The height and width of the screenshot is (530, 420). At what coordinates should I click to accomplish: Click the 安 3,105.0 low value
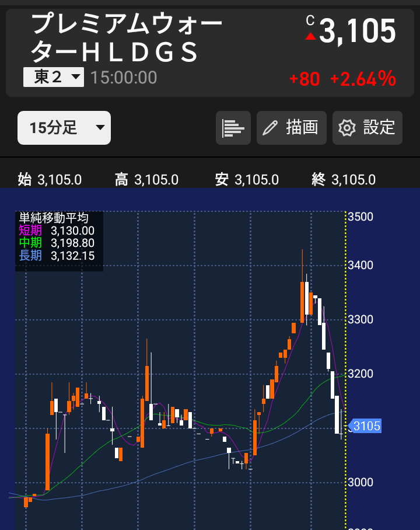(247, 179)
